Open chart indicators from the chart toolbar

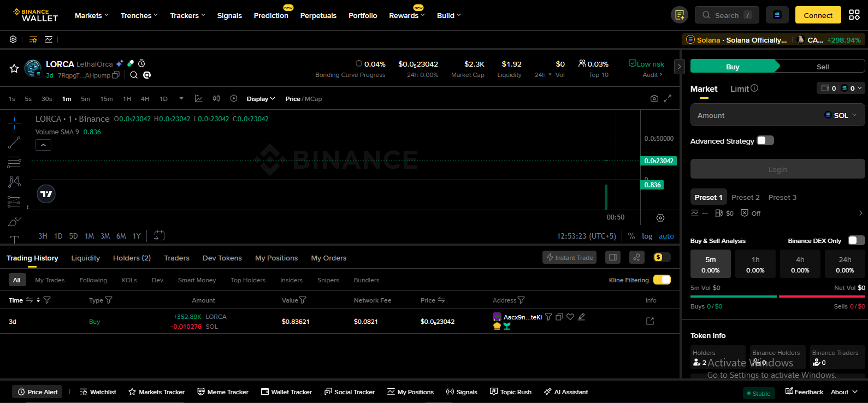[199, 99]
